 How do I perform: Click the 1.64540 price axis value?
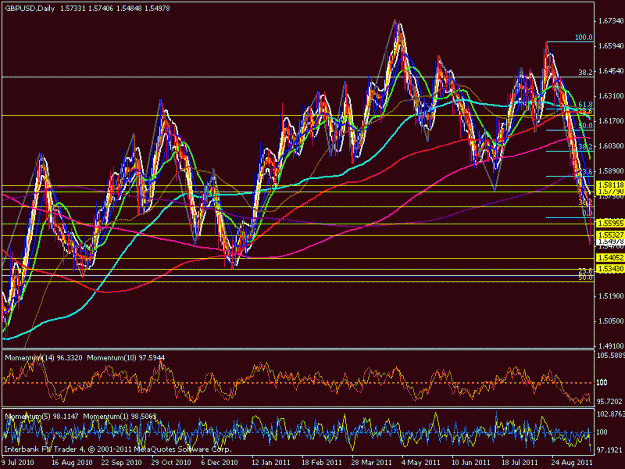(x=611, y=71)
